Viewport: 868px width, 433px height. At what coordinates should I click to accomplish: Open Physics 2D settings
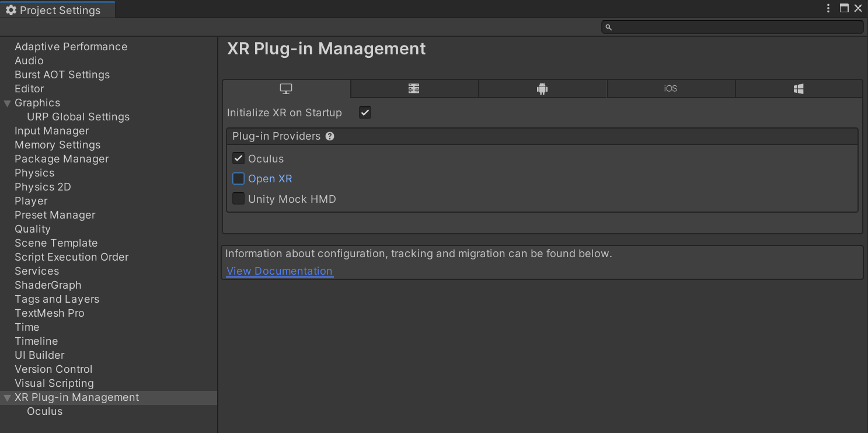[x=43, y=187]
